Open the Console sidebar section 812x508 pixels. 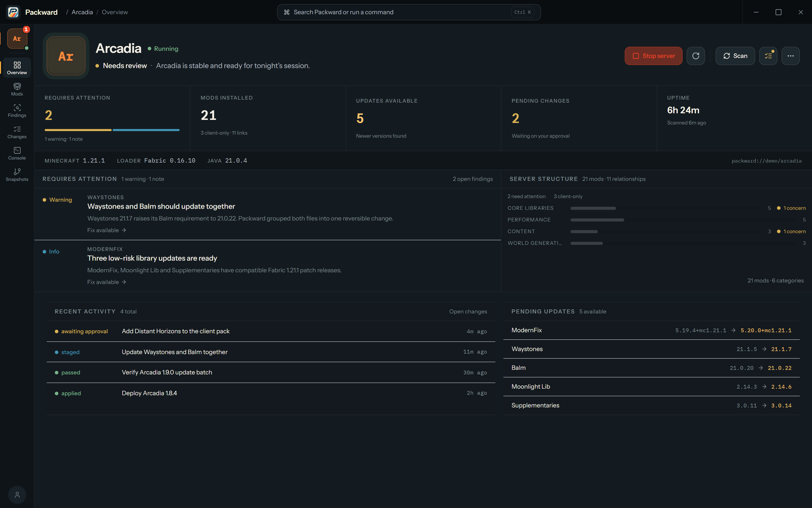click(17, 153)
